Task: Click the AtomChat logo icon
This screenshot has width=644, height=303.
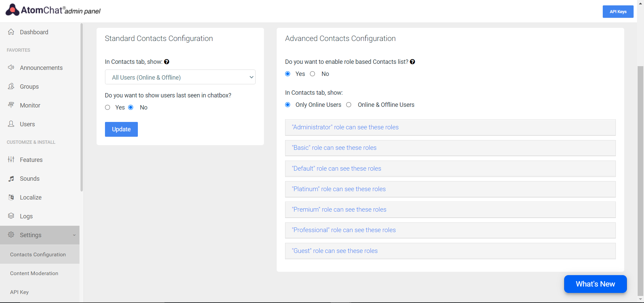Action: [12, 10]
